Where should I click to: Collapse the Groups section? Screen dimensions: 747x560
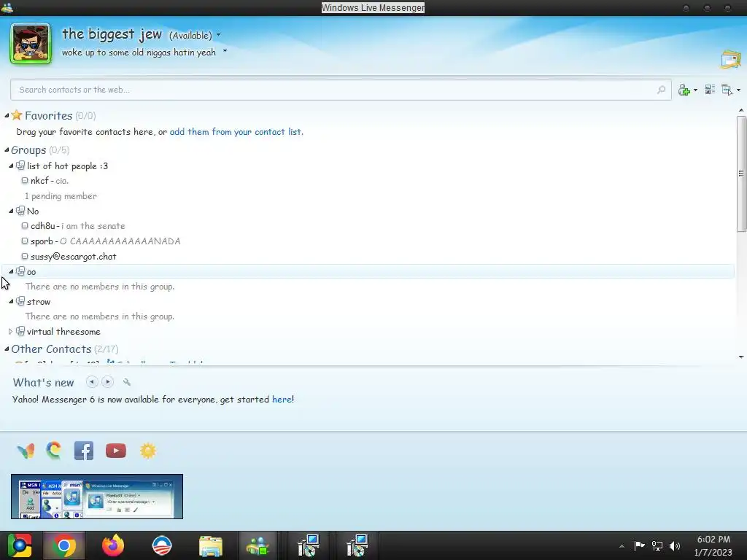(7, 149)
